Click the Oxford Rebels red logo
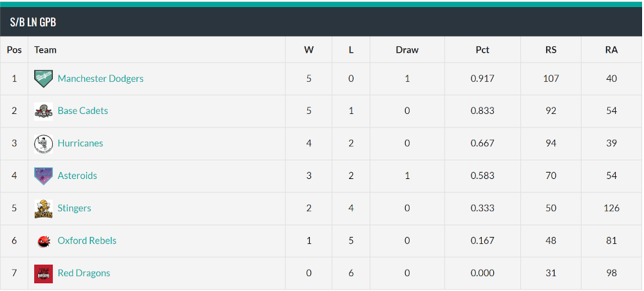The height and width of the screenshot is (291, 644). coord(43,241)
